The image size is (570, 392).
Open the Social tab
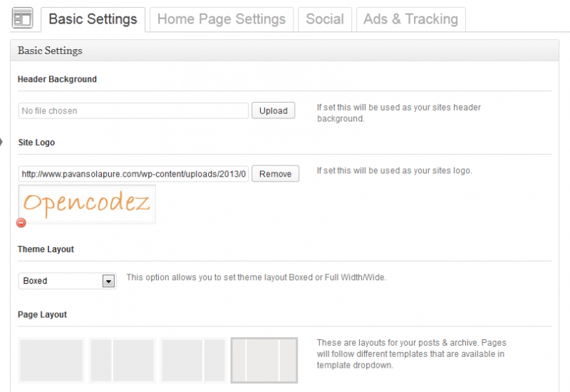click(x=325, y=19)
